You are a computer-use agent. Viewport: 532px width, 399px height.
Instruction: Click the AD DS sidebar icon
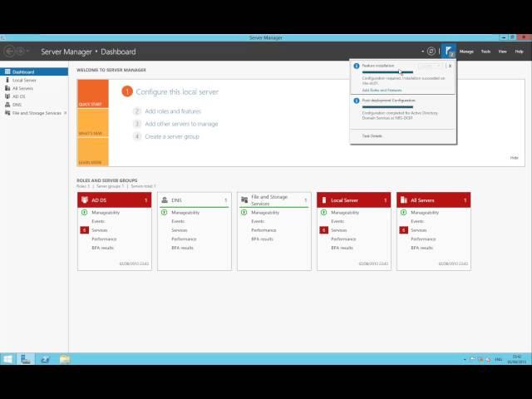coord(7,96)
